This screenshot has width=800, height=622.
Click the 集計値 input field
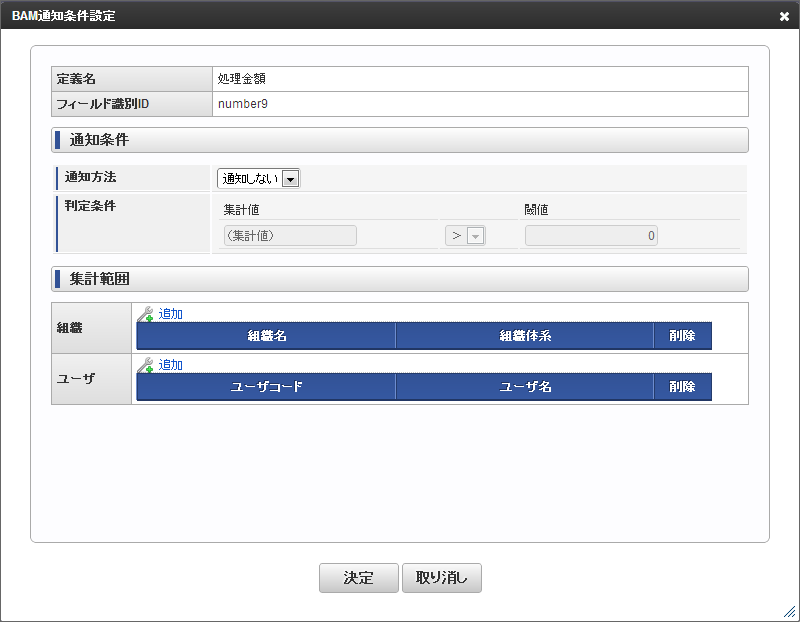[290, 236]
